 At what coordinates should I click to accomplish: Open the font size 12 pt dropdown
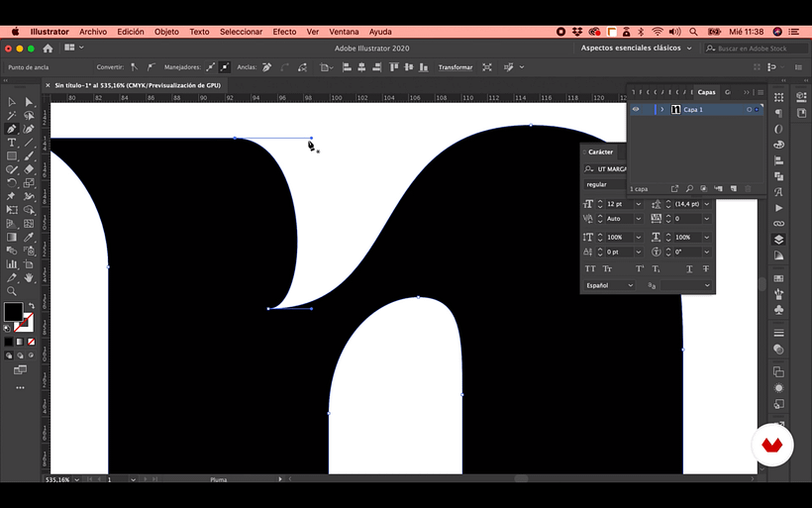pyautogui.click(x=639, y=204)
